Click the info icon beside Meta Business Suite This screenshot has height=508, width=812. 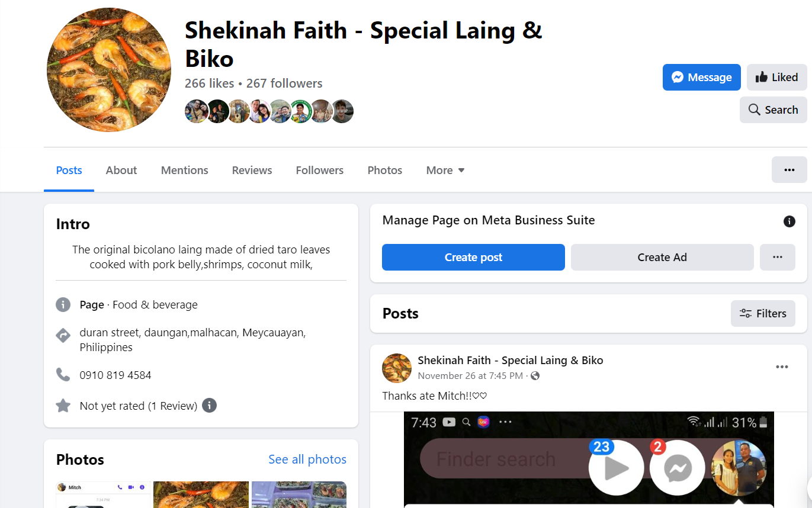tap(789, 221)
